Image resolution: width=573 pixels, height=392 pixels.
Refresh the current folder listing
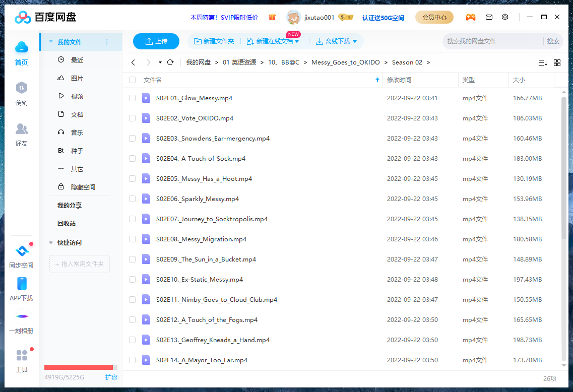tap(170, 62)
